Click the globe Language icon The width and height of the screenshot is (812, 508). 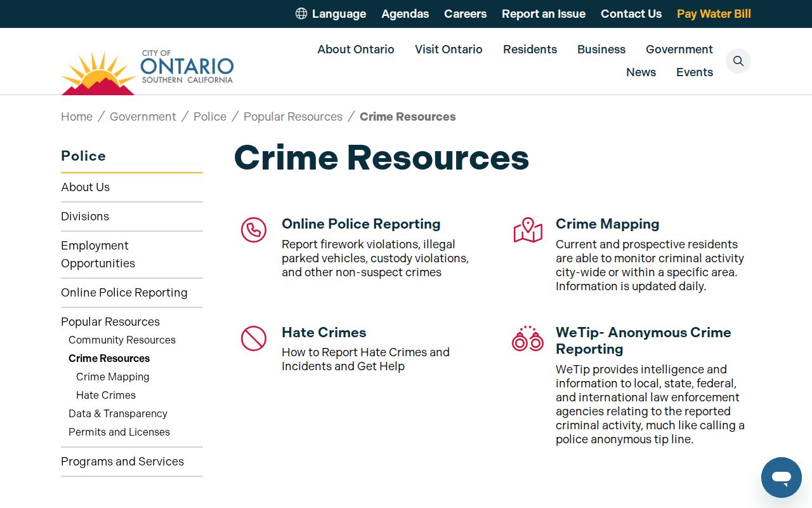point(301,13)
